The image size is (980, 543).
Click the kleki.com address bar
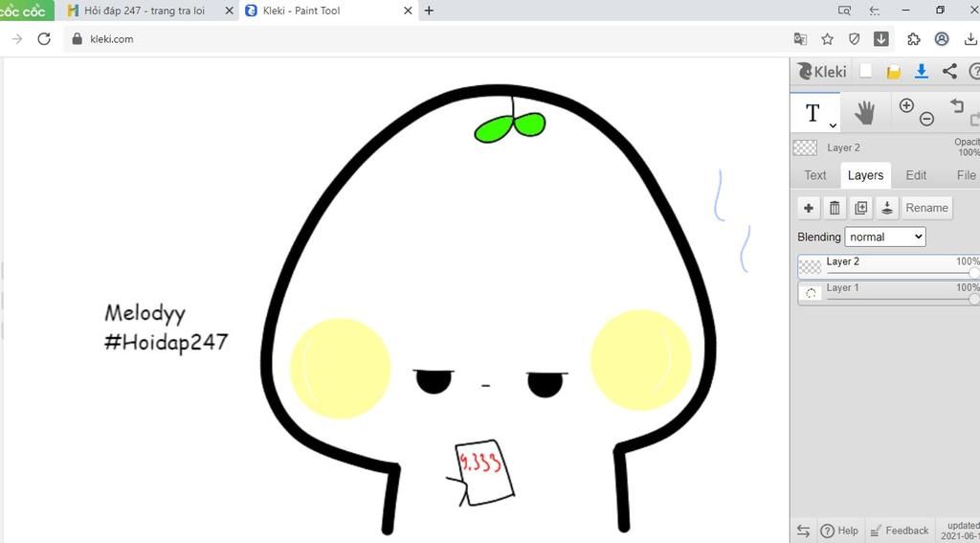tap(425, 38)
